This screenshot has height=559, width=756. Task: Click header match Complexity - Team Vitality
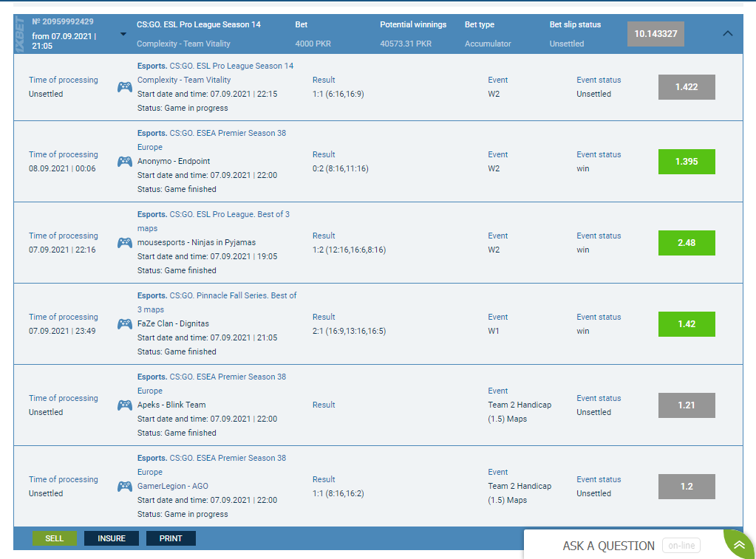pos(183,44)
